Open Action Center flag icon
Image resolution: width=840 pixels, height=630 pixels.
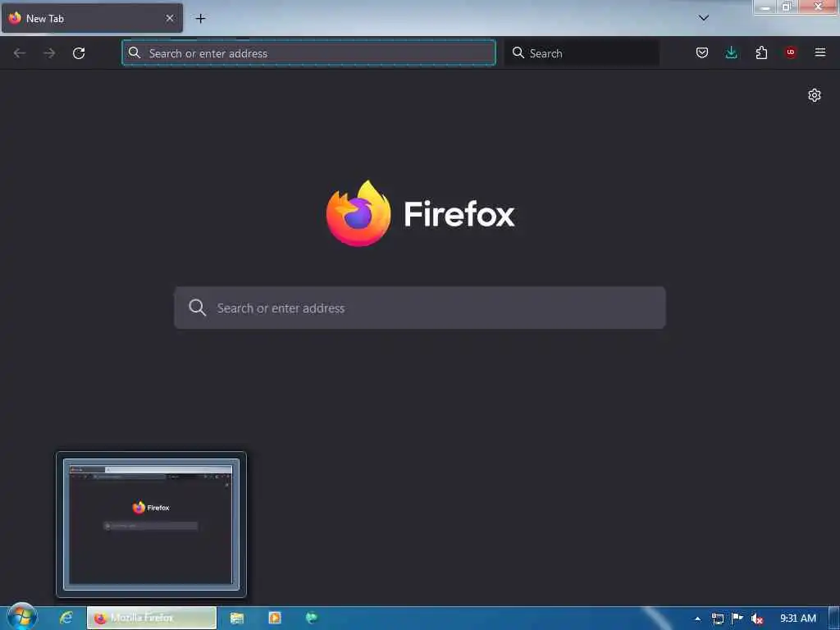point(737,619)
